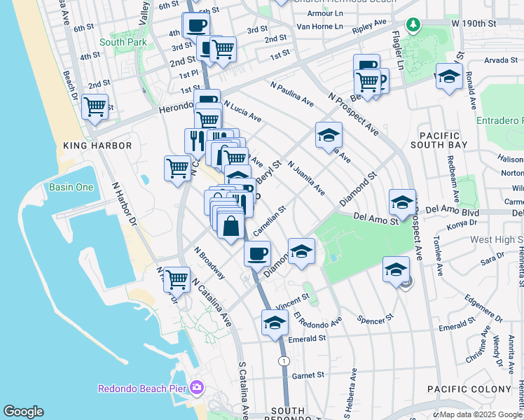Viewport: 524px width, 420px height.
Task: Click the graduation cap marker at Del Amo St
Action: [x=402, y=203]
